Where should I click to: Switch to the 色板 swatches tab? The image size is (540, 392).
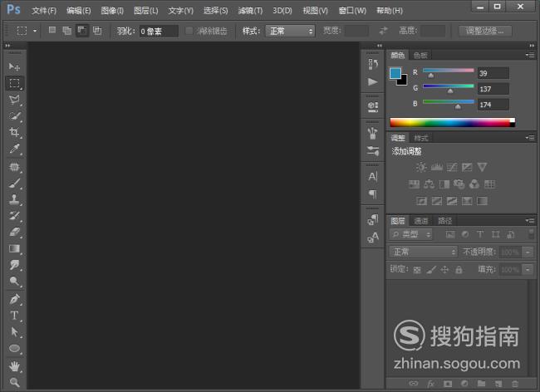click(x=420, y=55)
